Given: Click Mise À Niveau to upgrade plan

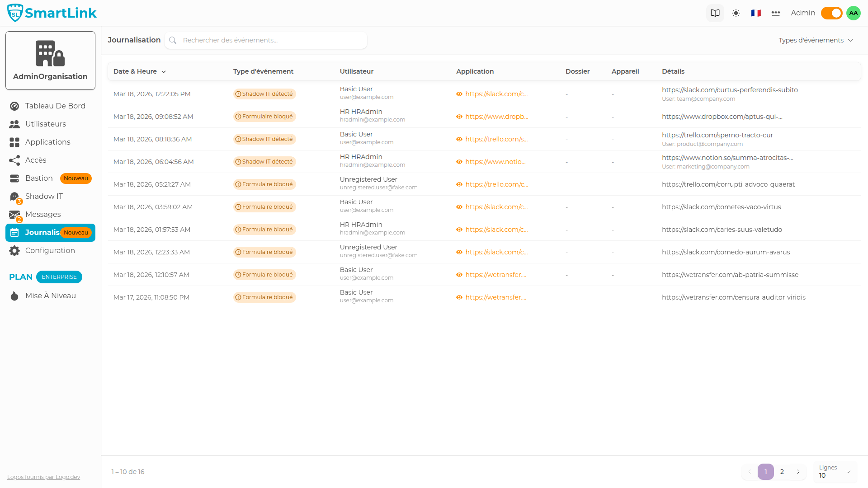Looking at the screenshot, I should click(x=50, y=296).
